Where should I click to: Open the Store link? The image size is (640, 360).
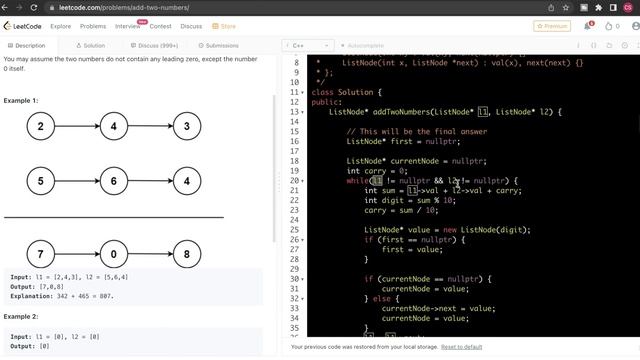[x=224, y=26]
